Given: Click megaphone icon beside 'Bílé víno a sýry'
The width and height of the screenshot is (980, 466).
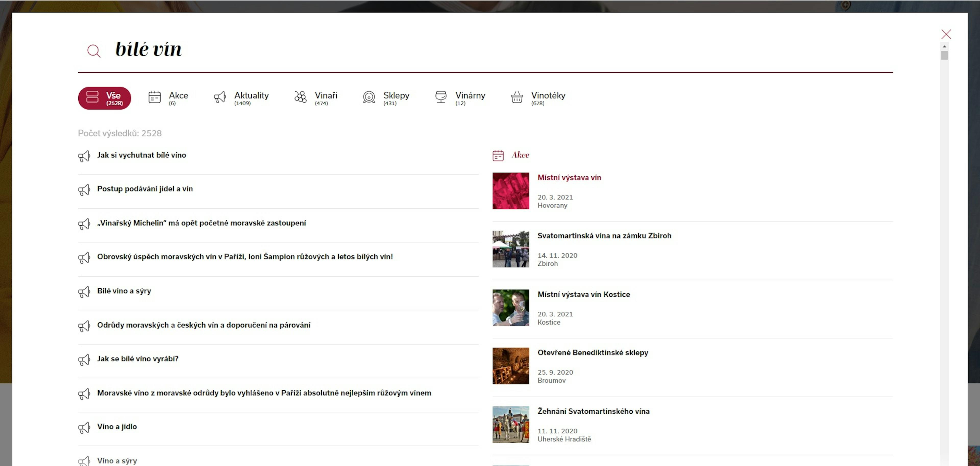Looking at the screenshot, I should (x=84, y=292).
